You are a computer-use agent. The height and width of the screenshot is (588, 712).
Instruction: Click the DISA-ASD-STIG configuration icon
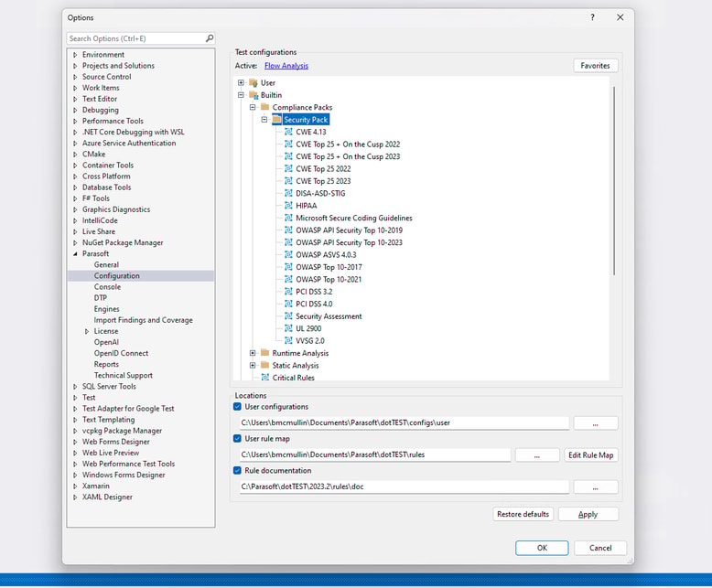tap(288, 193)
